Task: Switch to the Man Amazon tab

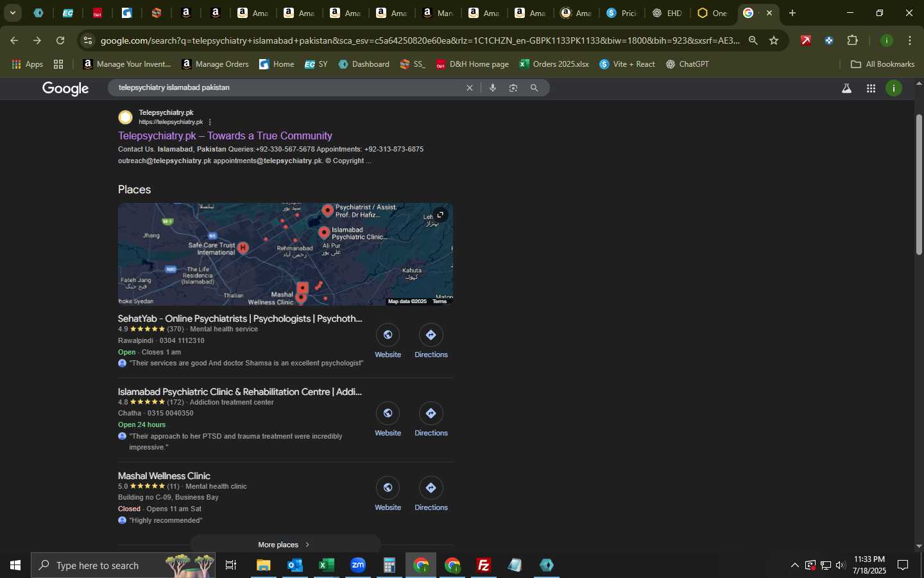Action: point(438,13)
